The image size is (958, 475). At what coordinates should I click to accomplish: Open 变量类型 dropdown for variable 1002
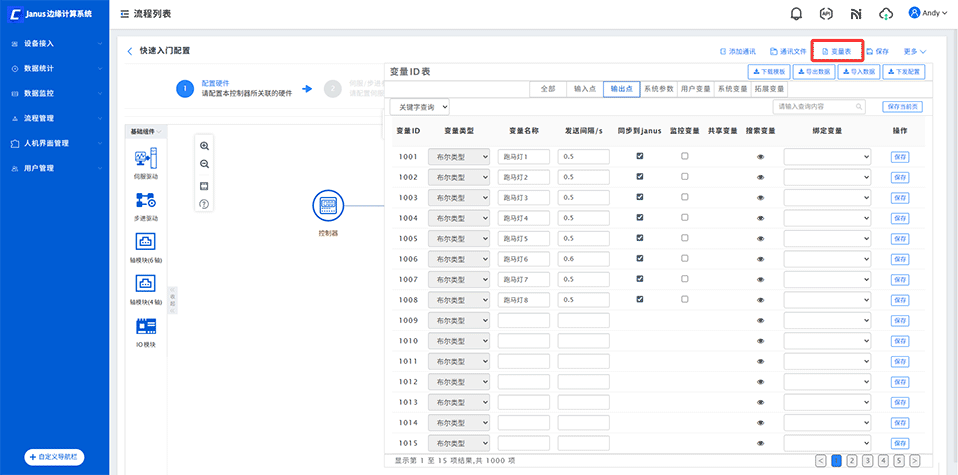[x=459, y=177]
